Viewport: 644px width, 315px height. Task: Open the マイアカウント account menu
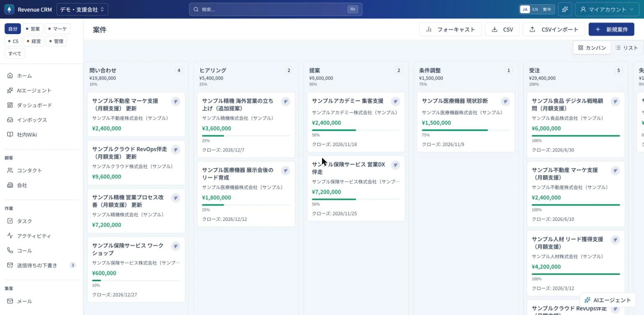click(606, 9)
